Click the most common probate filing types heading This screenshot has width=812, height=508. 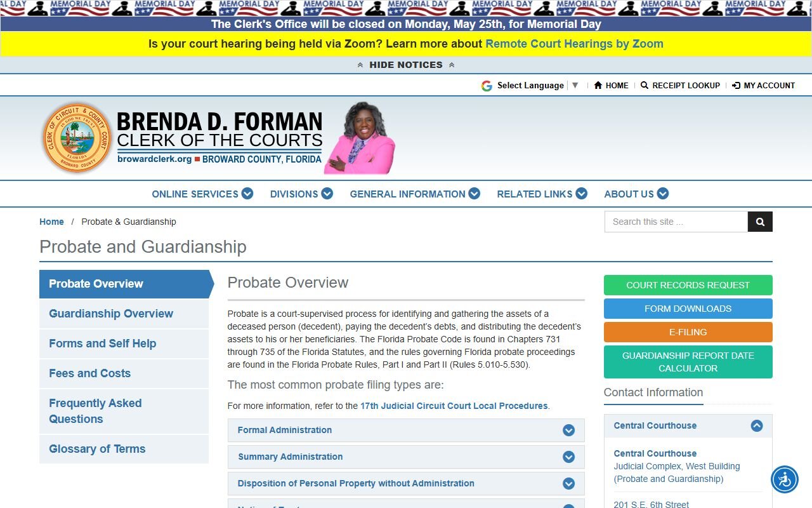coord(336,385)
